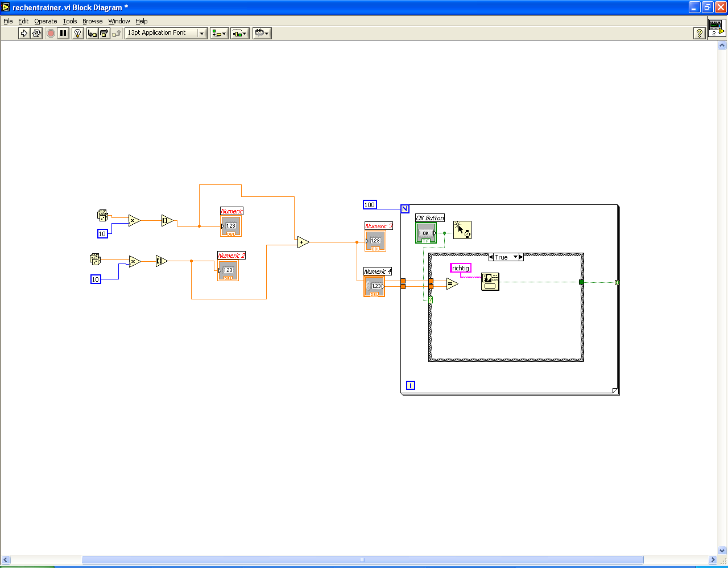Open the Reorder dropdown
The image size is (728, 568).
pos(262,33)
